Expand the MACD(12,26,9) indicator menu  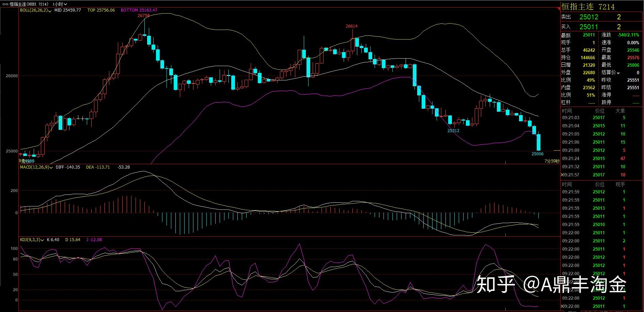click(x=51, y=167)
